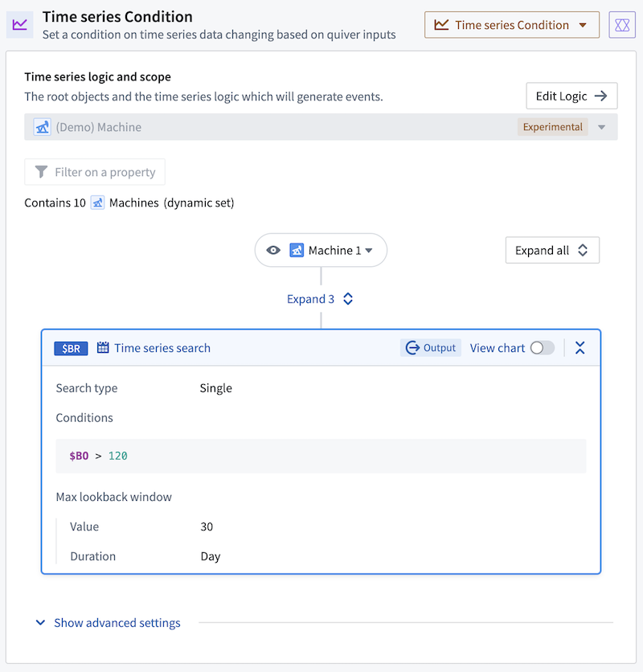Click the Machine 1 object icon
The image size is (643, 672).
(x=297, y=250)
